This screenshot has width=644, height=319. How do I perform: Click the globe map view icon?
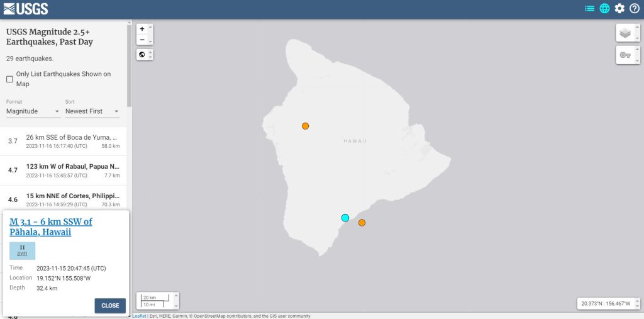click(x=604, y=8)
